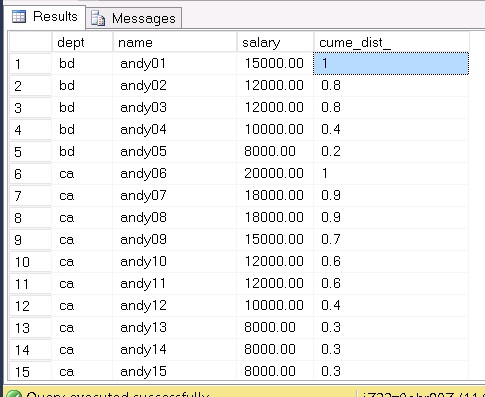Click the name cell andy06
Screen dimensions: 485x397
(x=175, y=173)
